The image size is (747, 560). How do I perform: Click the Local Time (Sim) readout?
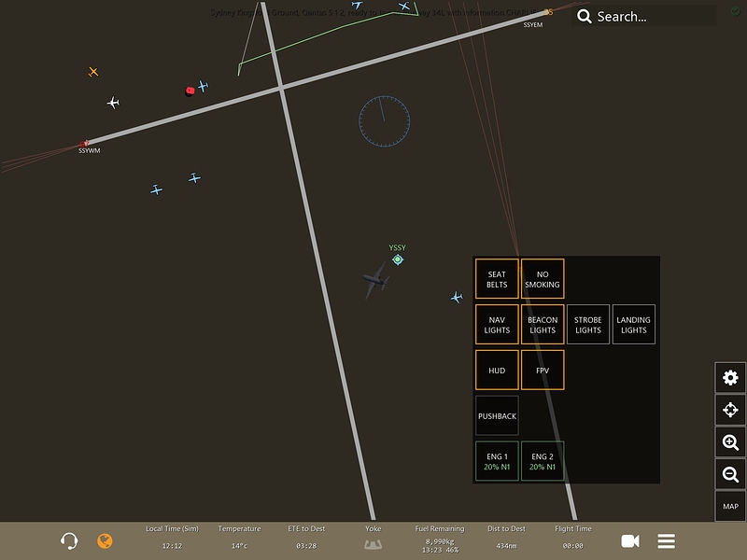pos(172,538)
